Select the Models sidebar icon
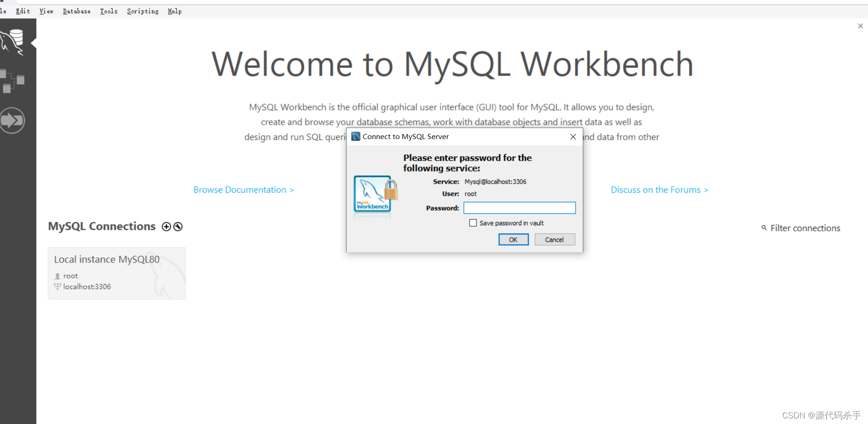Viewport: 868px width, 424px height. [13, 81]
